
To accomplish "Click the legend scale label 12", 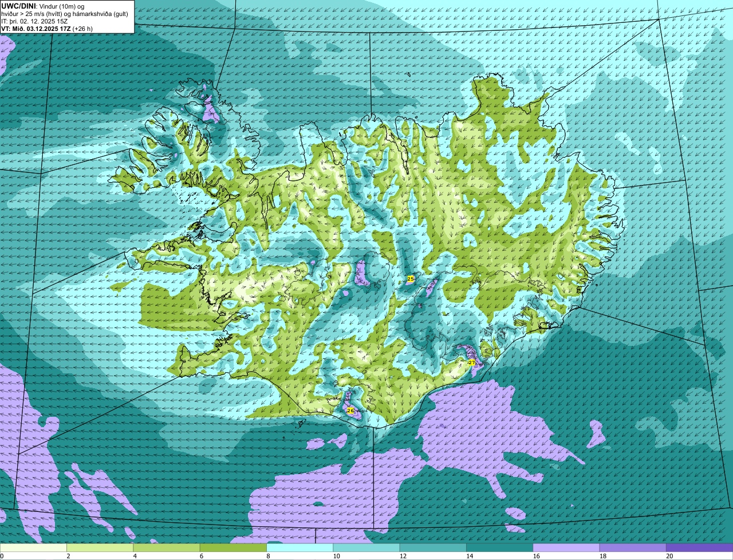I will 403,556.
